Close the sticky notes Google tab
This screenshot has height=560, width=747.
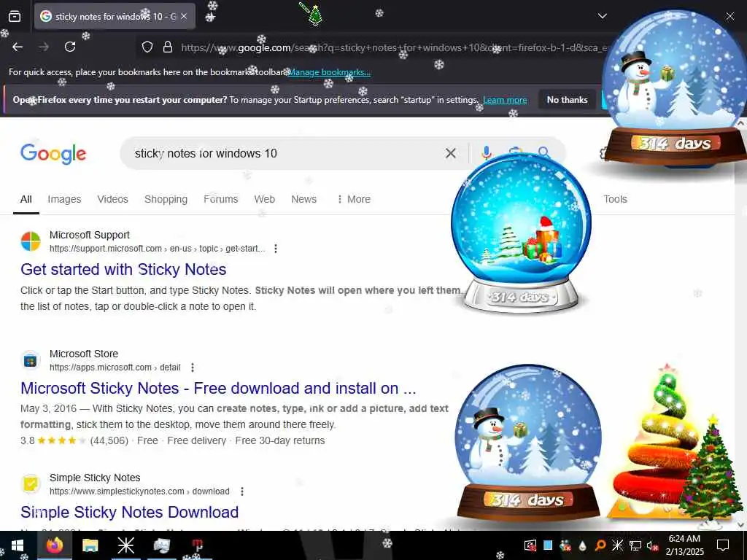184,17
